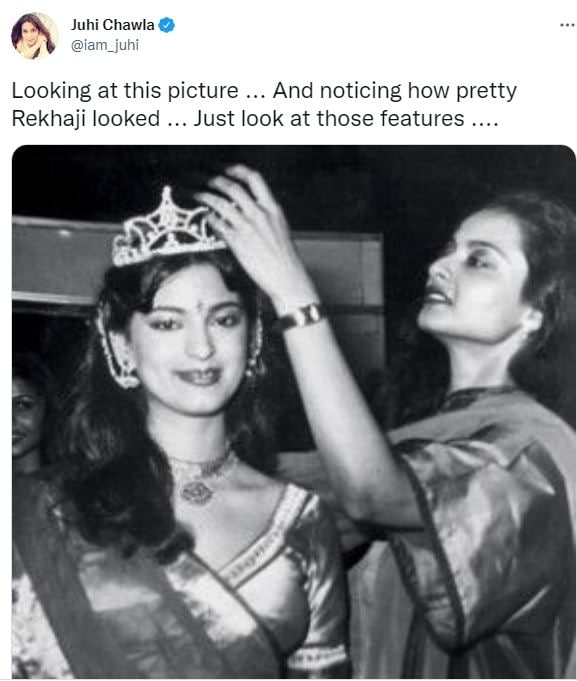Click the words "Just look at those features"
Image resolution: width=577 pixels, height=681 pixels.
coord(329,119)
